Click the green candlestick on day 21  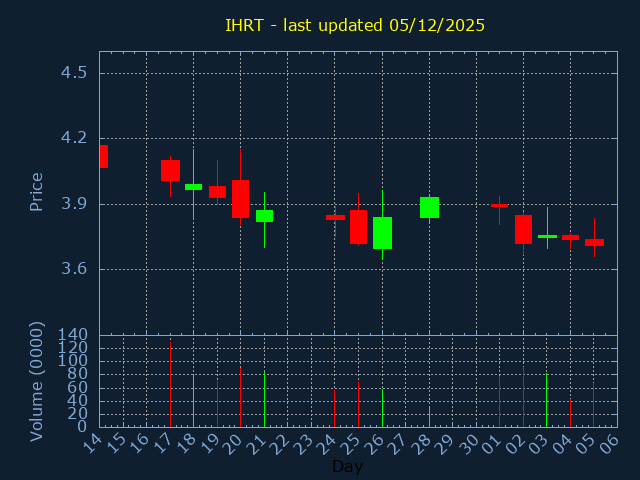click(264, 215)
